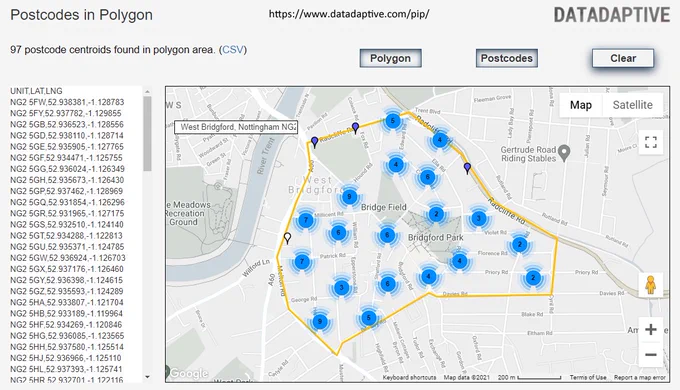Screen dimensions: 680x390
Task: Open the cluster of 4 near Ella Rd
Action: tap(440, 140)
